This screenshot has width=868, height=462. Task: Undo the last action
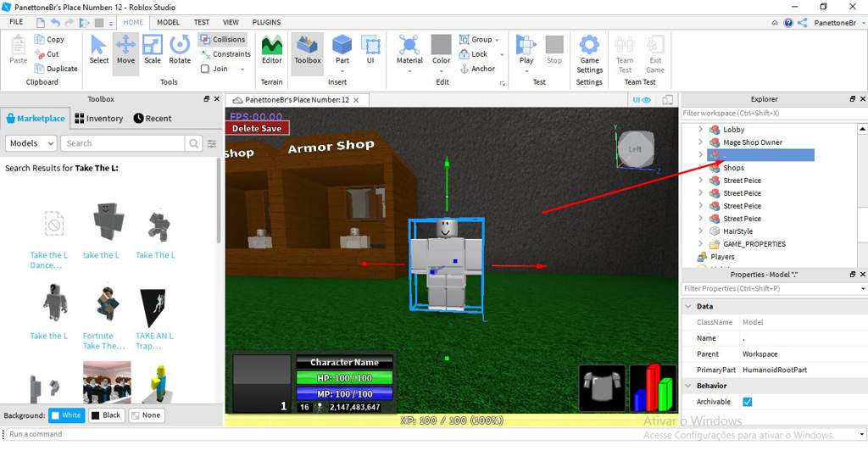coord(55,23)
